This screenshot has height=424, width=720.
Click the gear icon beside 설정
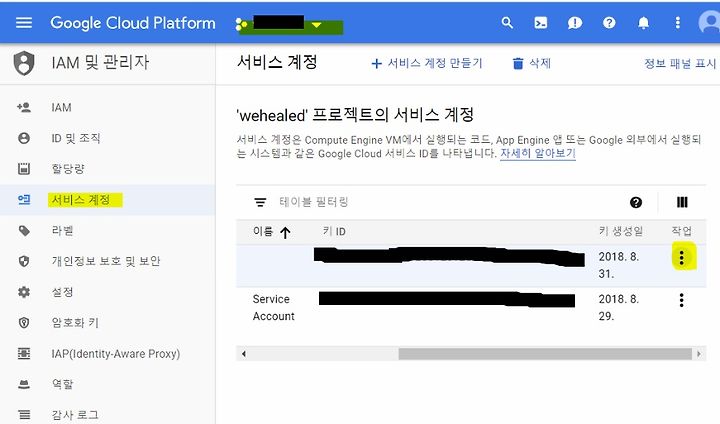pos(24,292)
